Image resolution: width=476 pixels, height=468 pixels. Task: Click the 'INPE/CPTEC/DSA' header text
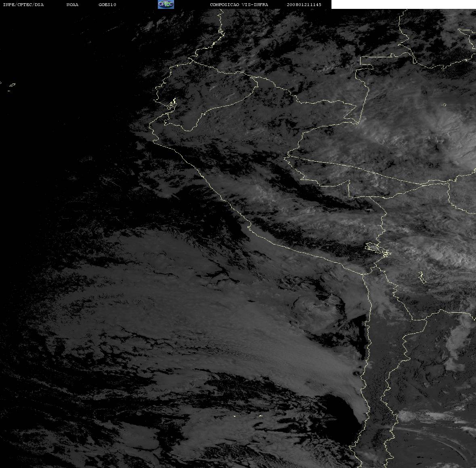tap(23, 4)
